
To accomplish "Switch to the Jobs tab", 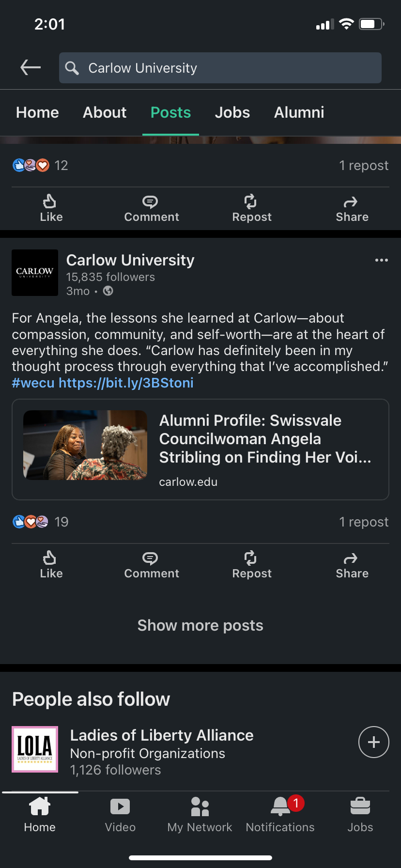I will pos(232,112).
